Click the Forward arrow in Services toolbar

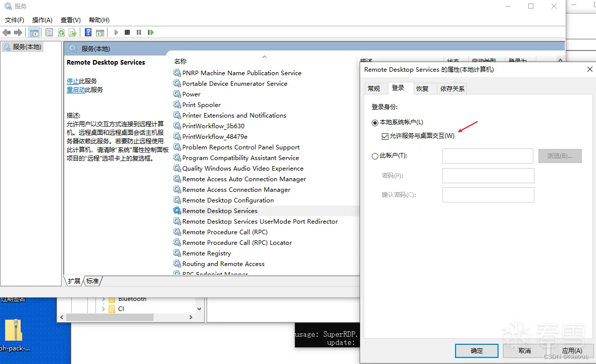click(18, 33)
